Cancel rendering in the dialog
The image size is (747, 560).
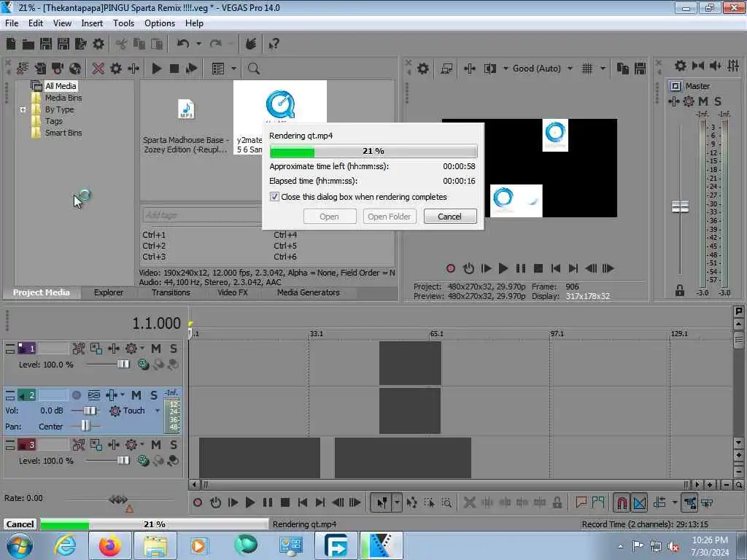[449, 217]
